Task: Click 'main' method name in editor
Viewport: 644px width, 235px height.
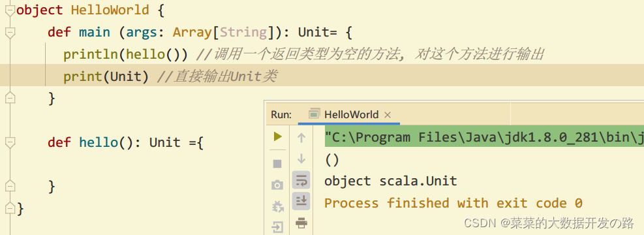Action: 95,32
